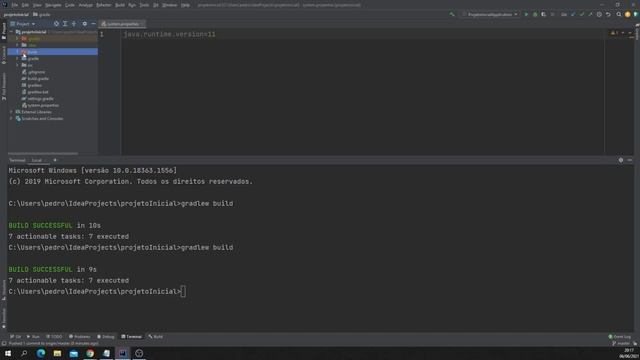The image size is (640, 360).
Task: Click the Rollback undo arrow icon
Action: point(608,14)
